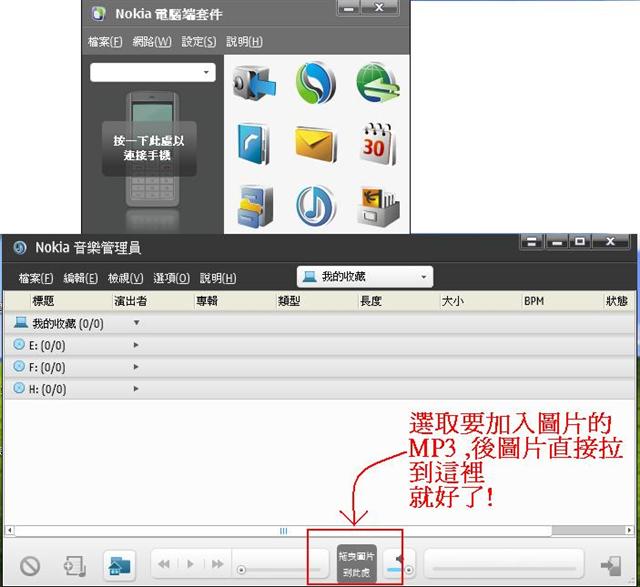Image resolution: width=640 pixels, height=587 pixels.
Task: Open the File Manager cabinet icon
Action: pyautogui.click(x=255, y=206)
